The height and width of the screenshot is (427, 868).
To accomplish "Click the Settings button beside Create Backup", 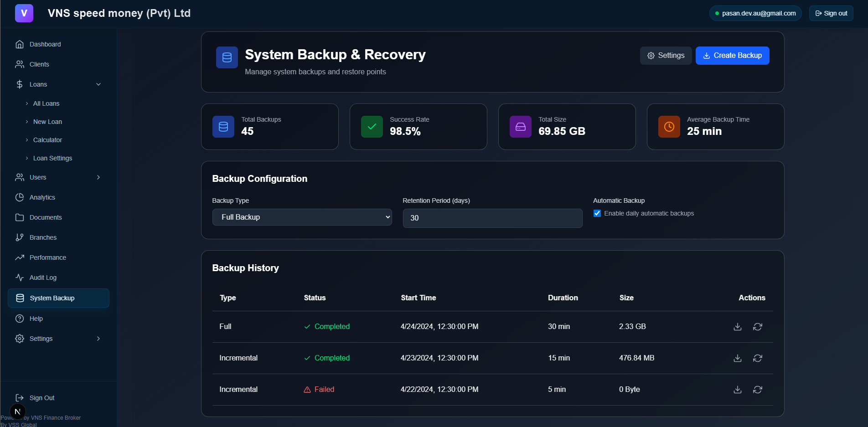I will pyautogui.click(x=666, y=56).
